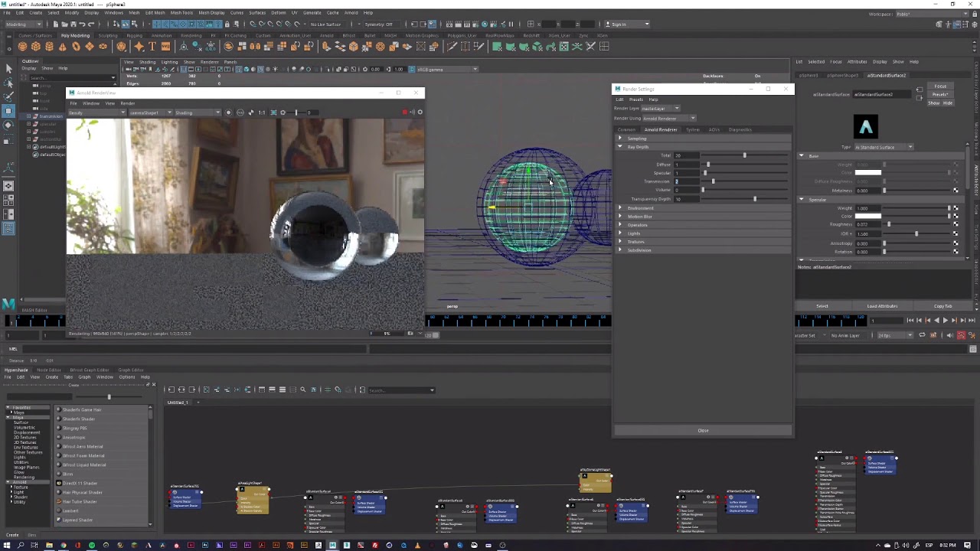Click the Go to End of Playback button
The height and width of the screenshot is (551, 980).
tap(972, 321)
